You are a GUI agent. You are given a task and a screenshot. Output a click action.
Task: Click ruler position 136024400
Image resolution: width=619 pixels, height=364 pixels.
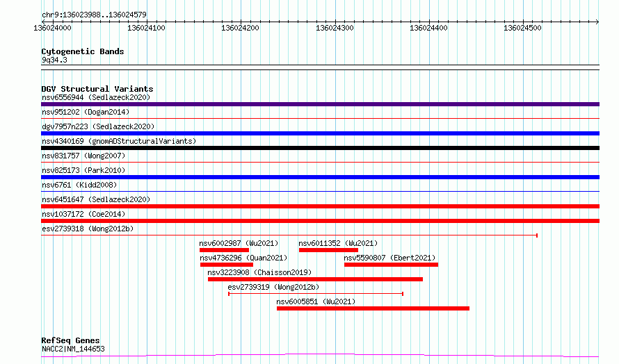pos(428,28)
